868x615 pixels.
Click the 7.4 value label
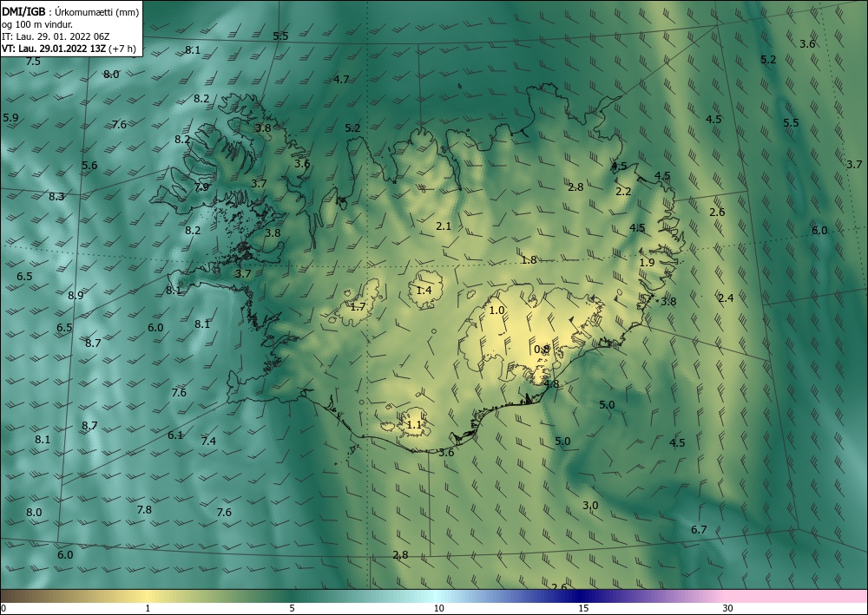[x=208, y=441]
